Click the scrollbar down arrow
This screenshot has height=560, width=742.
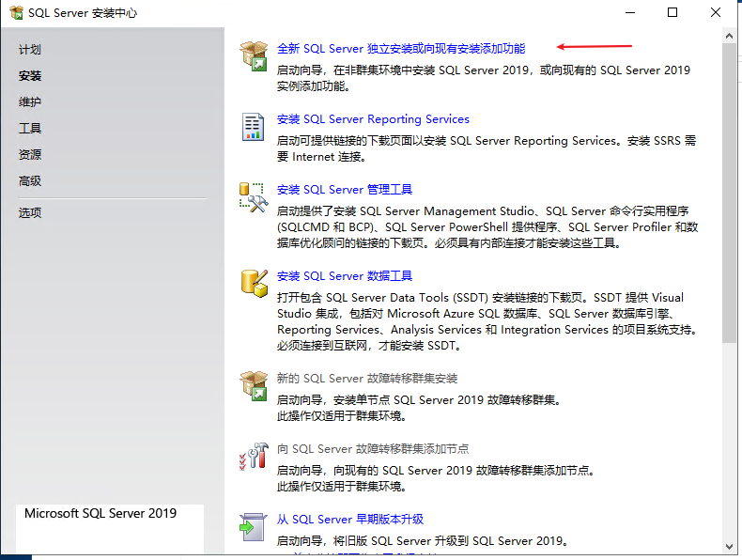pos(729,547)
